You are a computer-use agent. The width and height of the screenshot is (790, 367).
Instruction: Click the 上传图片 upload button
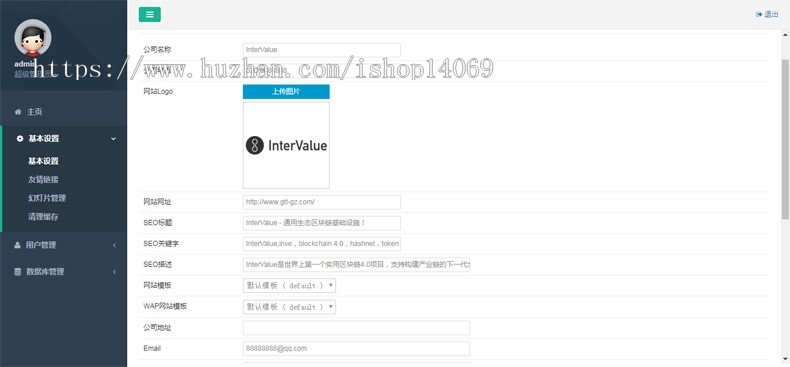pyautogui.click(x=286, y=92)
